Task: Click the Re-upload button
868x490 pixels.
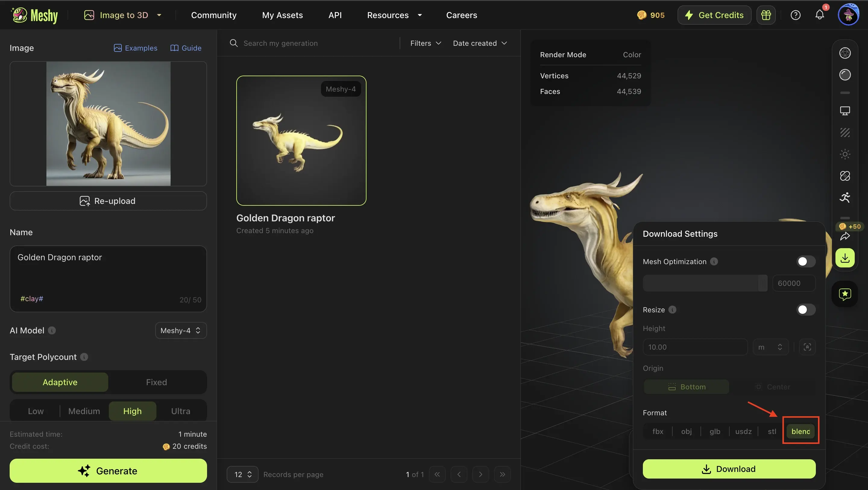Action: (108, 201)
